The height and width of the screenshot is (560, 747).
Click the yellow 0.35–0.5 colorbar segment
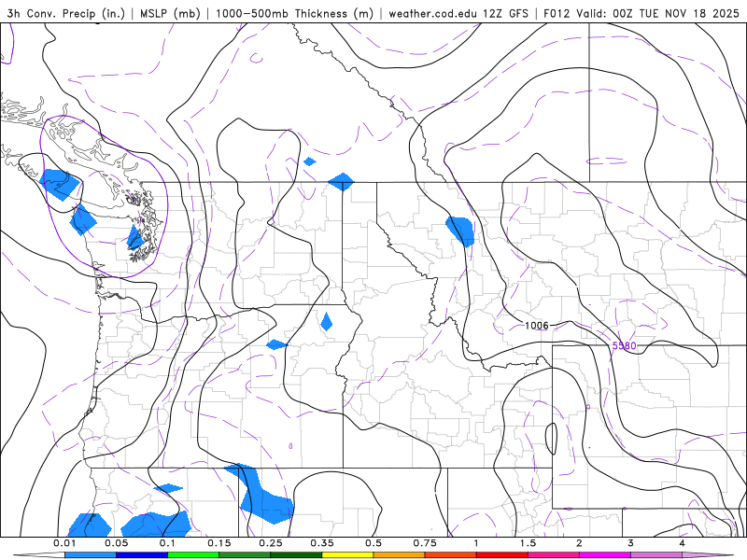click(347, 555)
